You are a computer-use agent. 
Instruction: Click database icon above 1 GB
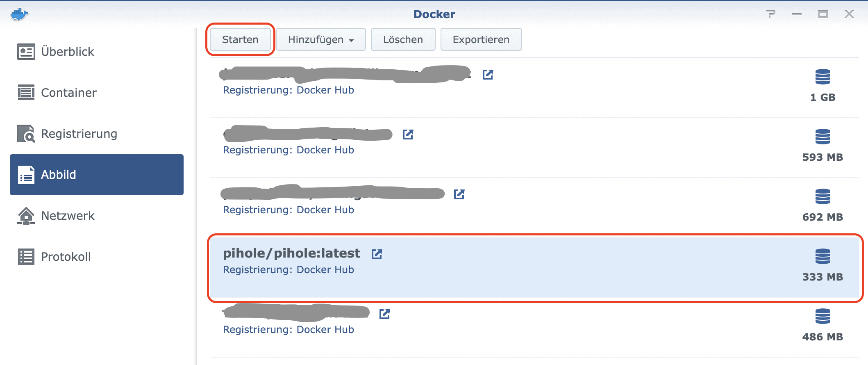(x=823, y=77)
